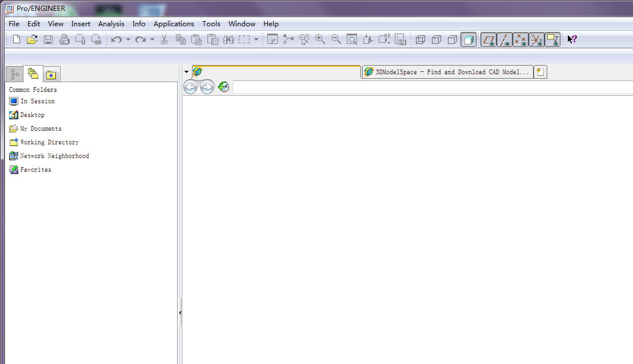The height and width of the screenshot is (364, 633).
Task: Click the Open file folder icon
Action: (32, 39)
